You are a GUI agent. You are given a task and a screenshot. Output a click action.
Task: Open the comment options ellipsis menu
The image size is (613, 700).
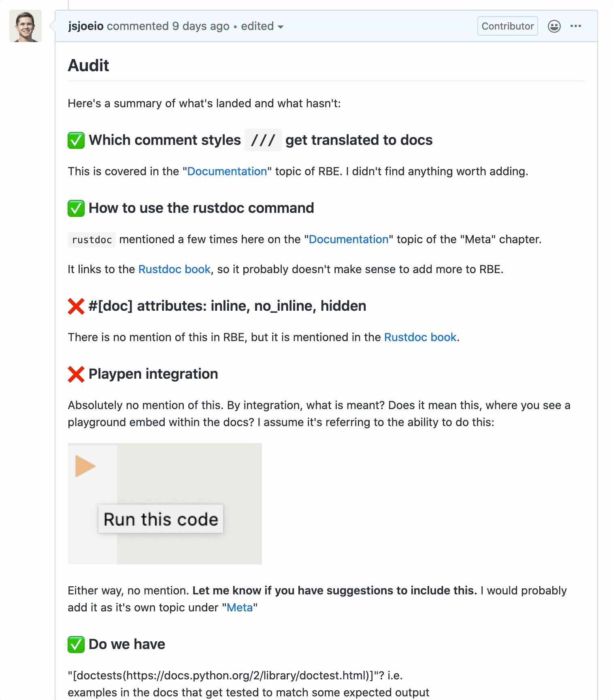coord(575,26)
